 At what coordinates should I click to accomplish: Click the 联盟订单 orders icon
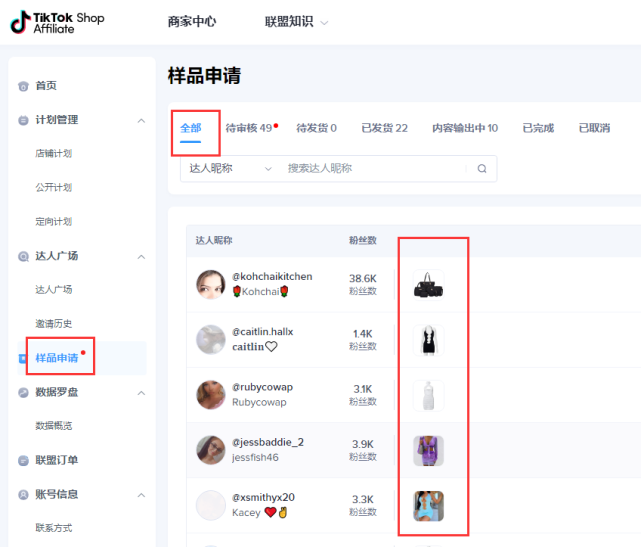[x=23, y=461]
